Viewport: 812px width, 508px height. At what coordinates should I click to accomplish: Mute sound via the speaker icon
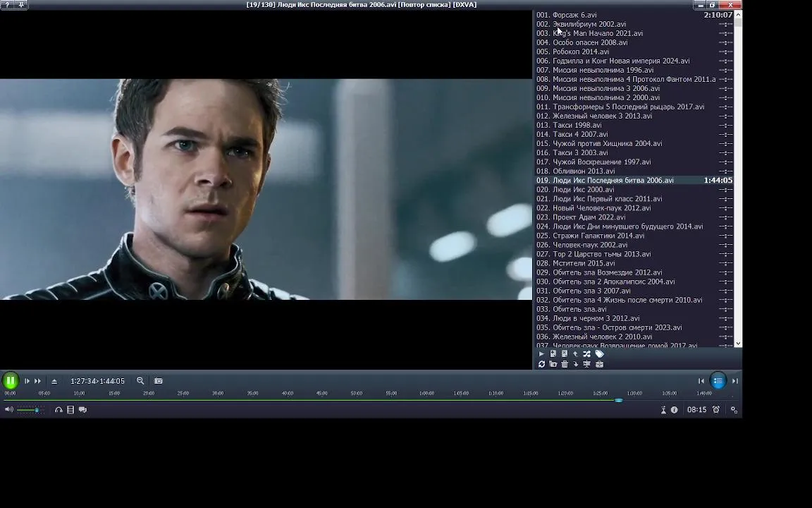8,409
